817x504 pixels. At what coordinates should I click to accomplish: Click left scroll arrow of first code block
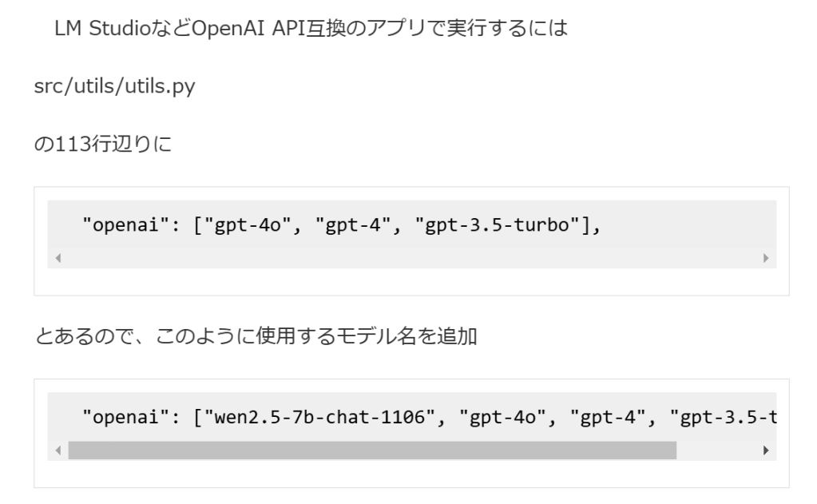pyautogui.click(x=58, y=259)
